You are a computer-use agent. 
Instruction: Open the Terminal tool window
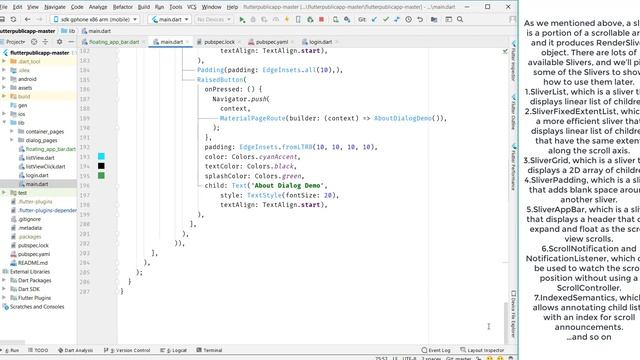[209, 350]
